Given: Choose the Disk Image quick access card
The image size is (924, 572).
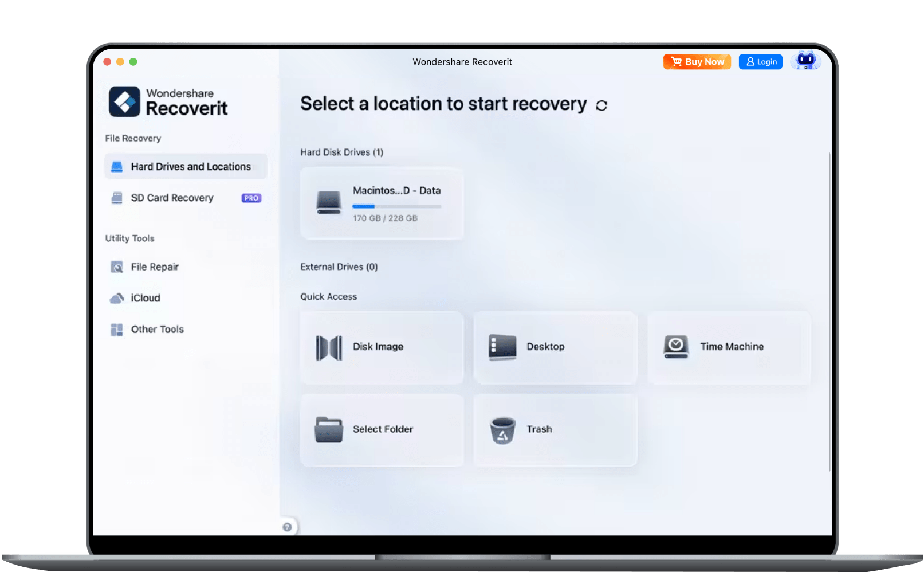Looking at the screenshot, I should pos(382,348).
